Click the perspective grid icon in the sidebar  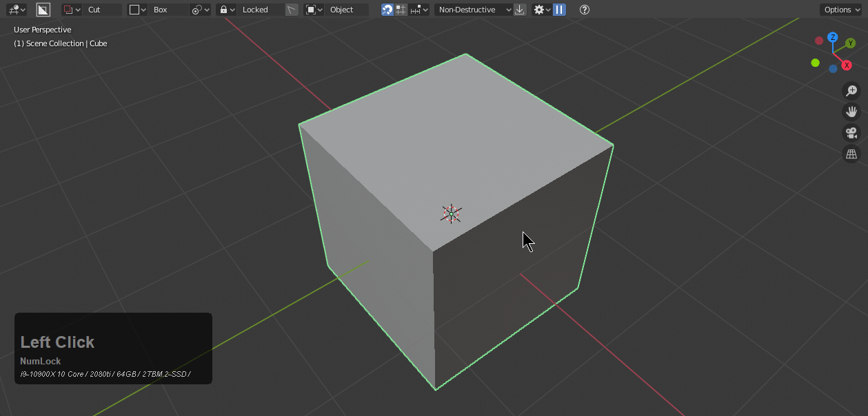tap(851, 154)
